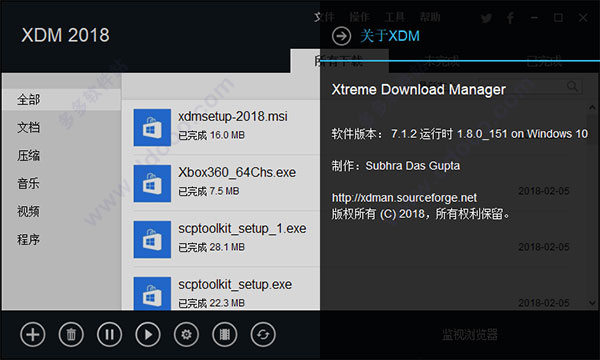Click the refresh link circular arrows icon
This screenshot has height=360, width=600.
tap(263, 335)
